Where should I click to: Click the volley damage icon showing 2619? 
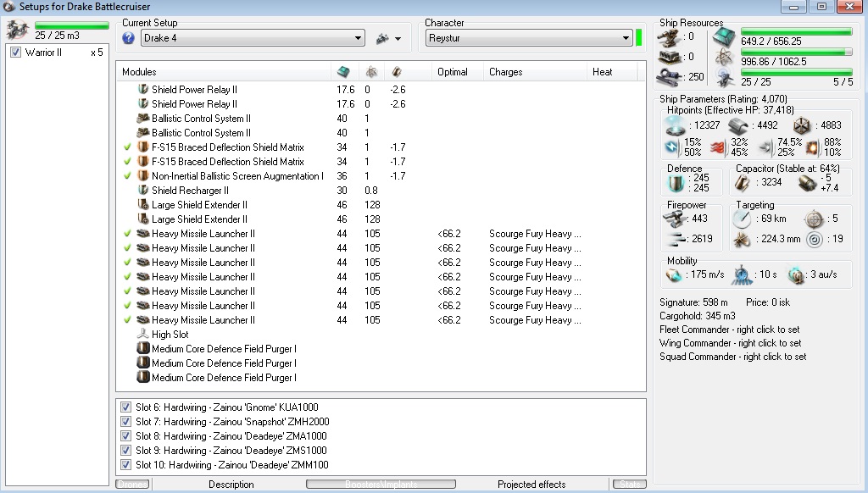676,239
